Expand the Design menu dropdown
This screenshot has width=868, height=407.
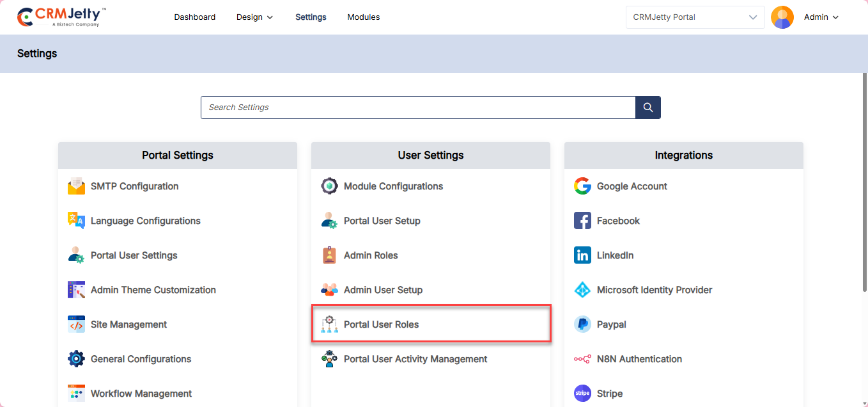[x=254, y=17]
